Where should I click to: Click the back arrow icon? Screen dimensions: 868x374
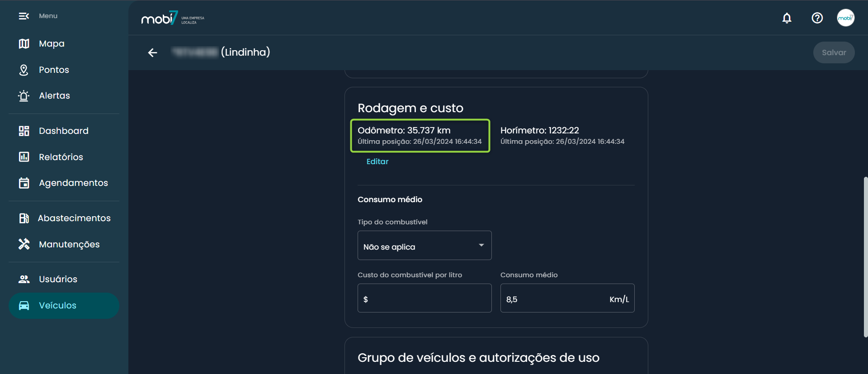coord(153,53)
